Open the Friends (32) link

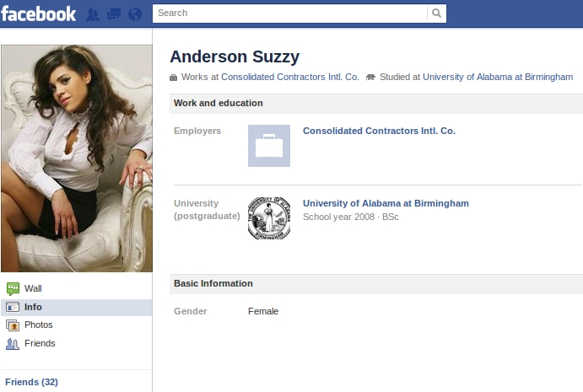tap(31, 382)
